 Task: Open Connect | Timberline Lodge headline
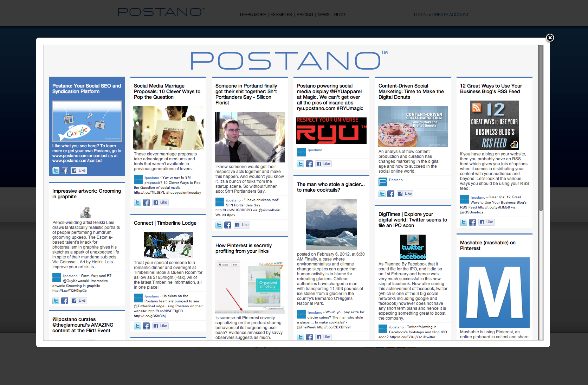[x=165, y=223]
